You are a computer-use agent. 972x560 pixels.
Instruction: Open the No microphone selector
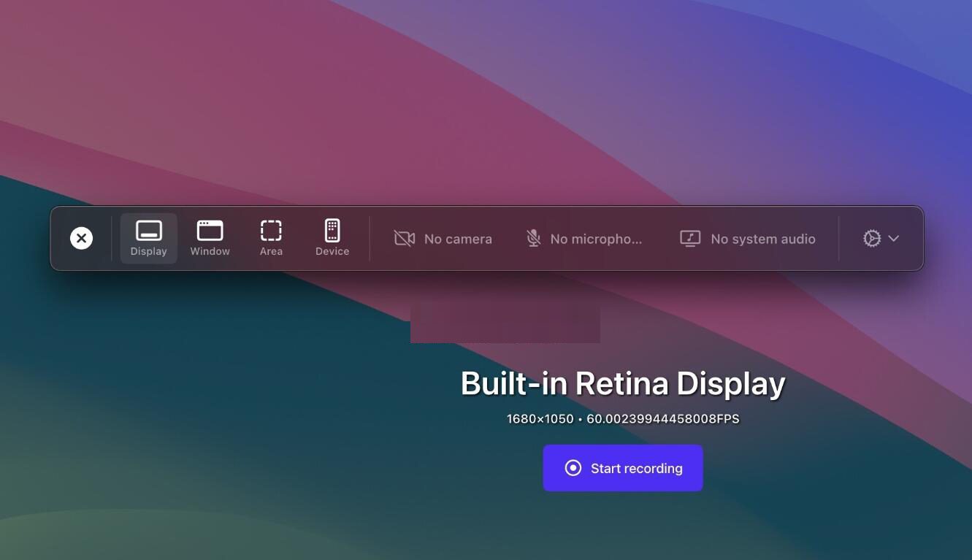click(584, 239)
